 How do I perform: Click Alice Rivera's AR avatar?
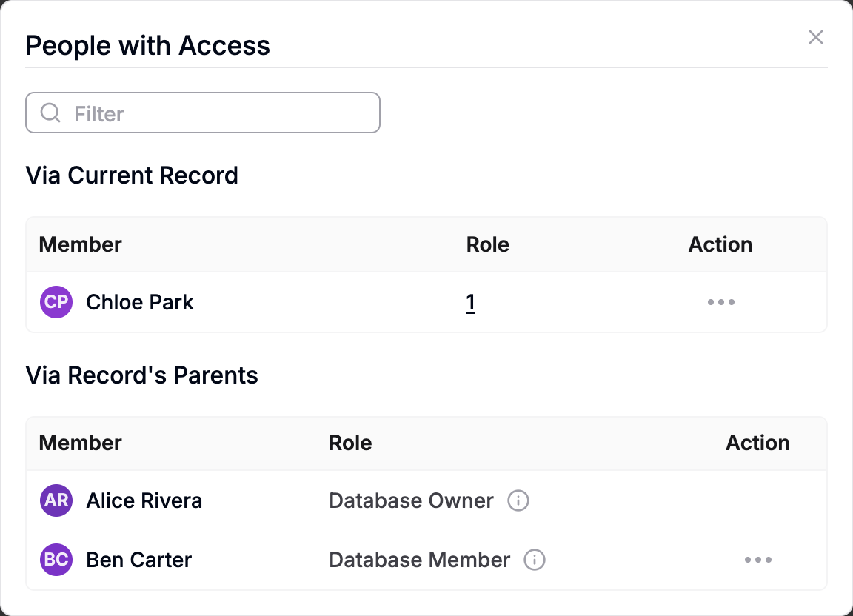(56, 500)
